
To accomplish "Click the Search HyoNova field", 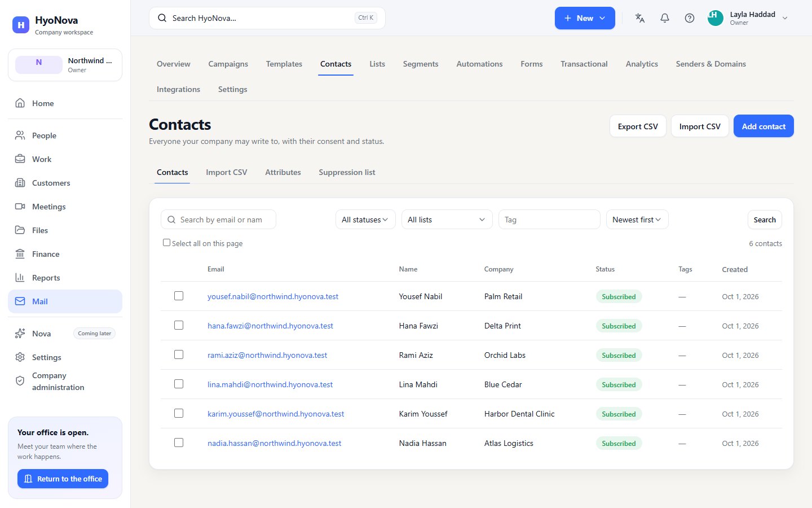I will tap(267, 18).
